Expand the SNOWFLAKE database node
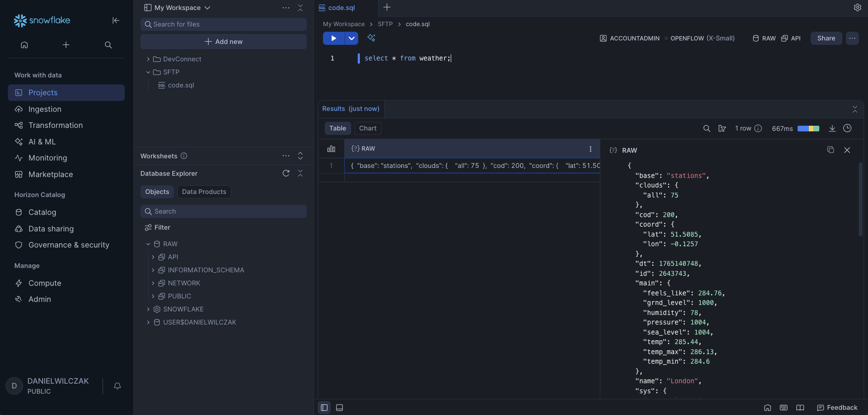Image resolution: width=868 pixels, height=415 pixels. tap(148, 309)
